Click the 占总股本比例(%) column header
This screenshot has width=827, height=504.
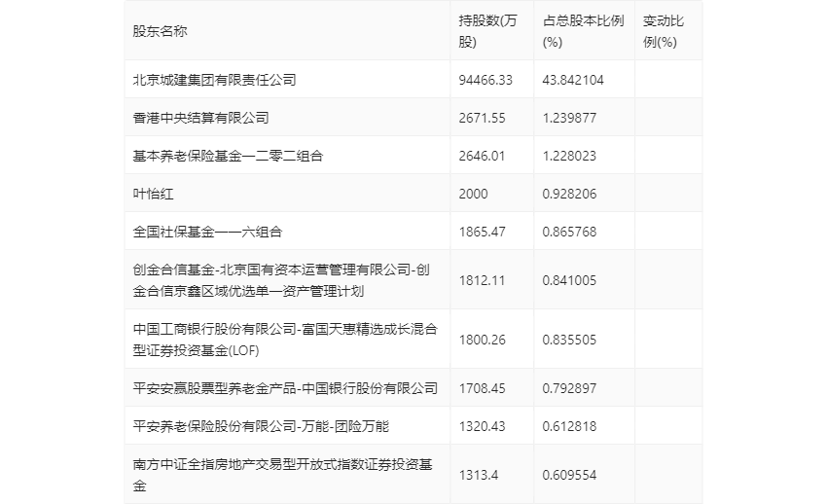tap(584, 31)
